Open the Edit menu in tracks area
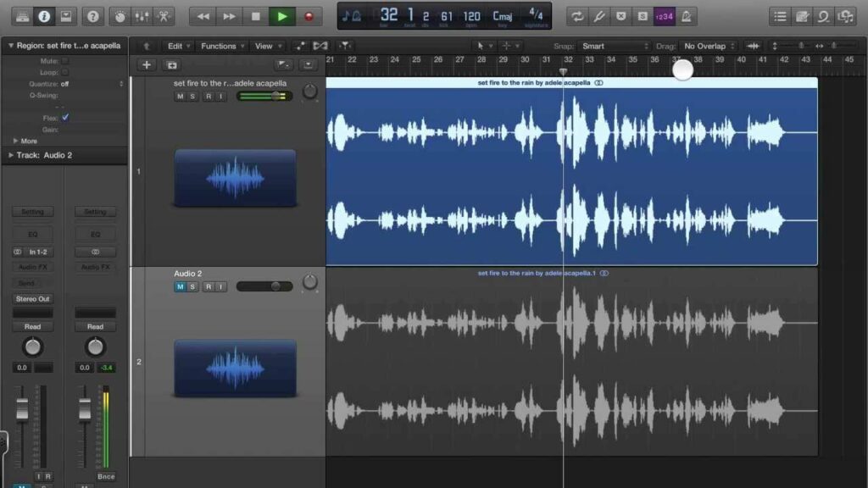The width and height of the screenshot is (868, 488). (179, 46)
